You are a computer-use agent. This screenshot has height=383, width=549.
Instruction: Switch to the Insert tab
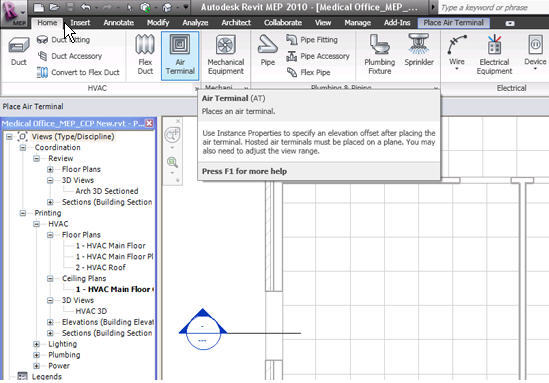[80, 23]
